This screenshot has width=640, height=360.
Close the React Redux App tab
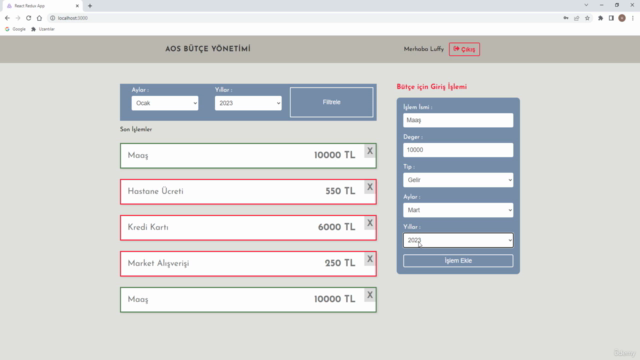click(77, 6)
